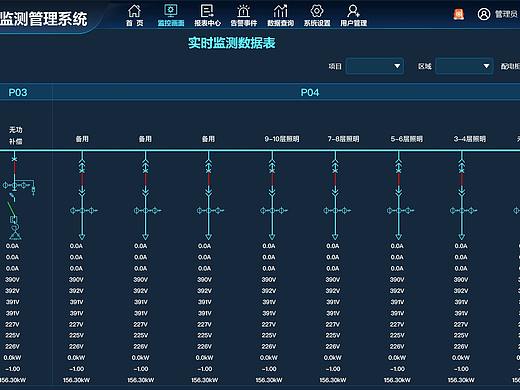Click the outgoing arrow tip under 5-6层照明
Image resolution: width=520 pixels, height=390 pixels.
(x=398, y=237)
